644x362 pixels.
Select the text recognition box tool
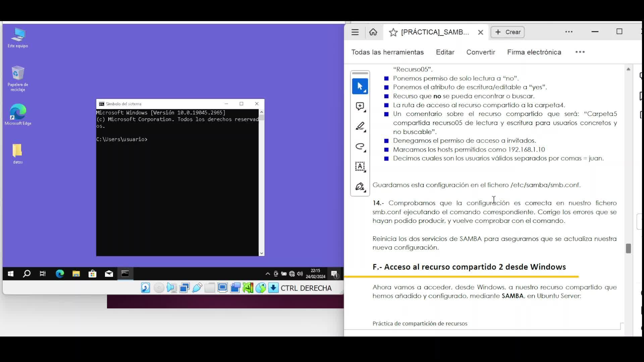pyautogui.click(x=360, y=167)
